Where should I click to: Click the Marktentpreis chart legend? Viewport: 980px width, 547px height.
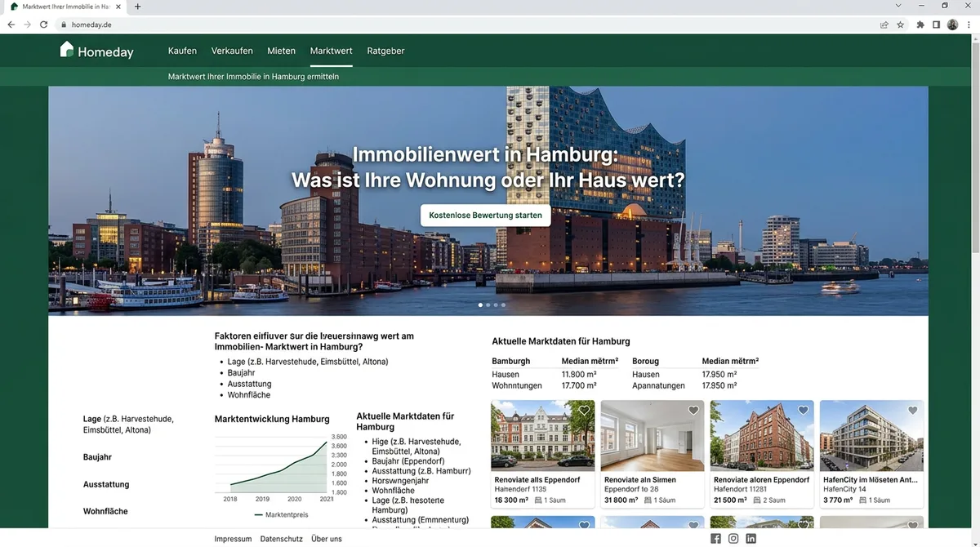coord(282,515)
